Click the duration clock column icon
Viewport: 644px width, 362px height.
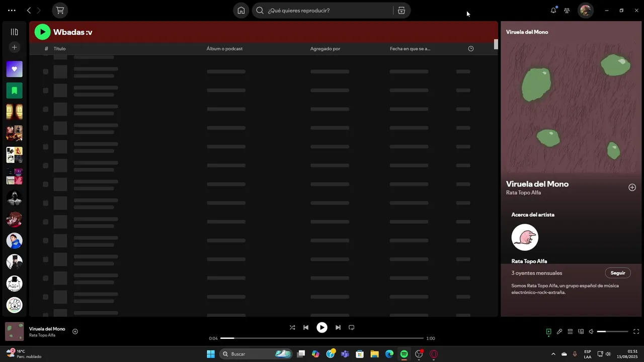click(471, 49)
